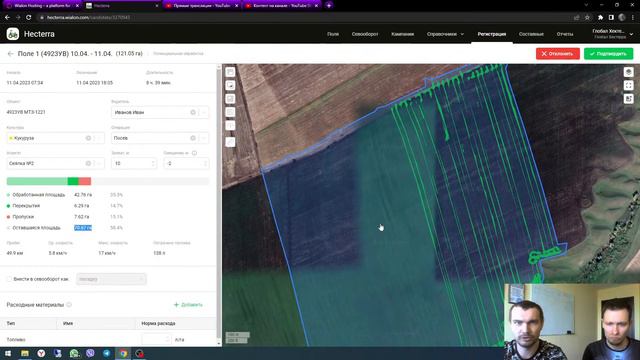The height and width of the screenshot is (360, 640).
Task: Click '+ Добавить' consumables link
Action: (188, 305)
